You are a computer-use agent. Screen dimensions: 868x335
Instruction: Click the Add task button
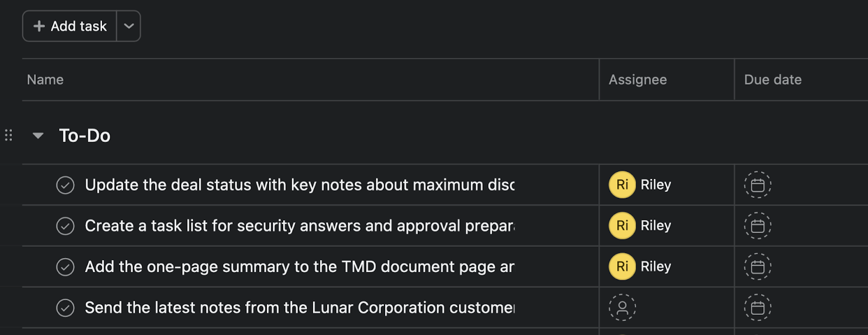click(x=70, y=26)
